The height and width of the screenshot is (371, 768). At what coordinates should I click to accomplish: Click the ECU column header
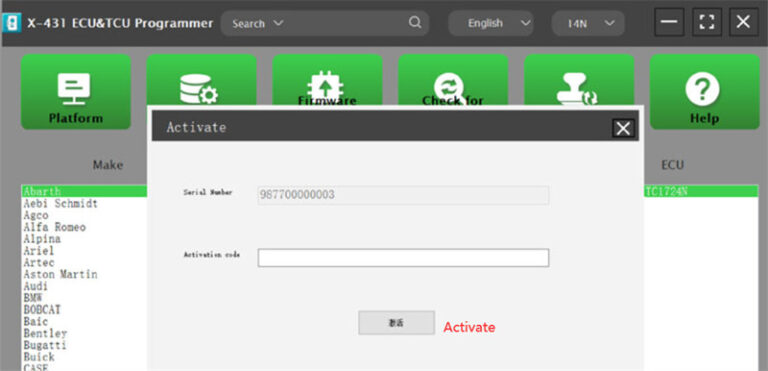(x=672, y=165)
